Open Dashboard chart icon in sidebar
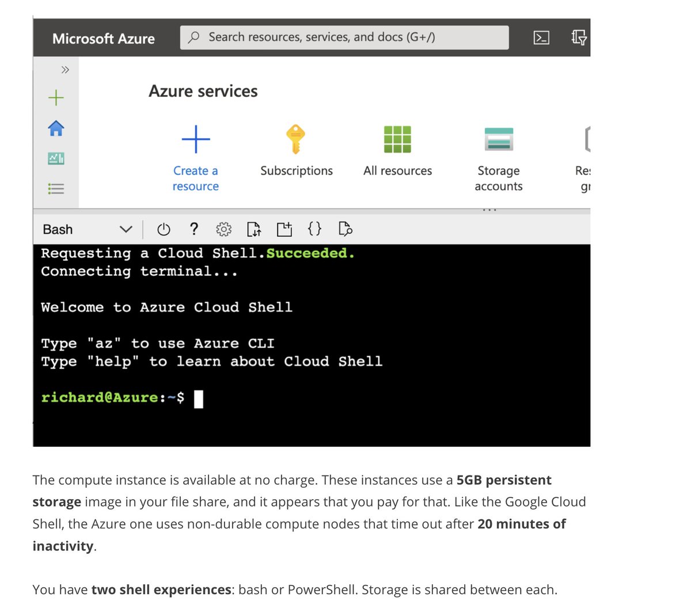The height and width of the screenshot is (616, 691). pyautogui.click(x=56, y=158)
